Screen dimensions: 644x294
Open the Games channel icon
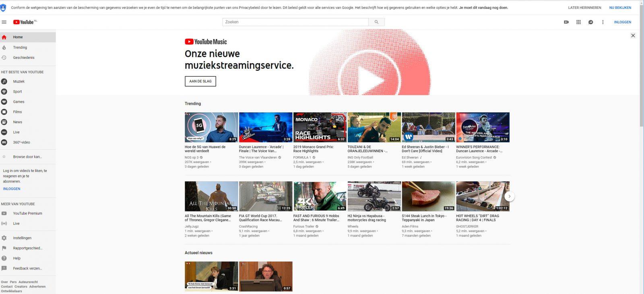click(4, 101)
